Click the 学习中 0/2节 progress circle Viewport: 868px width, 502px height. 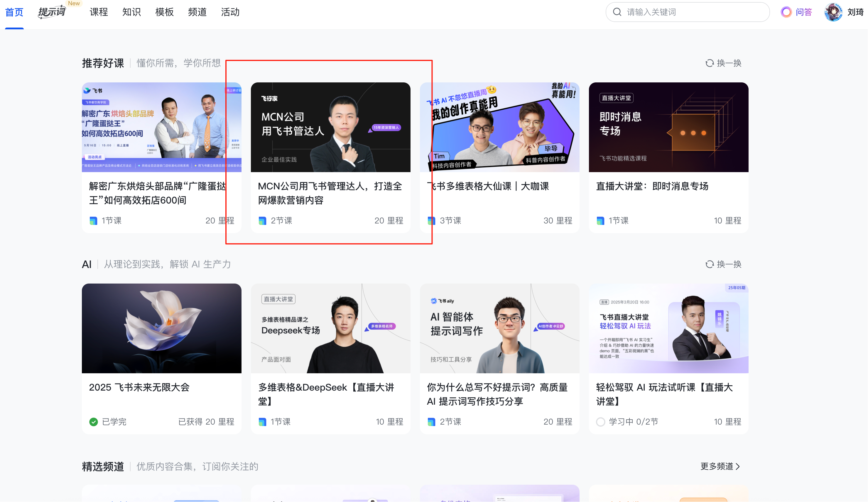point(600,422)
